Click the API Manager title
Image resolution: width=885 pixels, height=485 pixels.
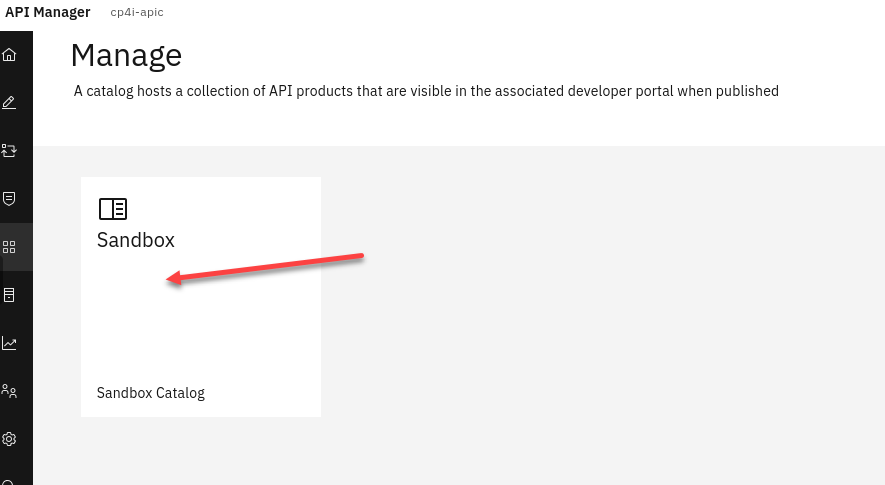click(48, 12)
